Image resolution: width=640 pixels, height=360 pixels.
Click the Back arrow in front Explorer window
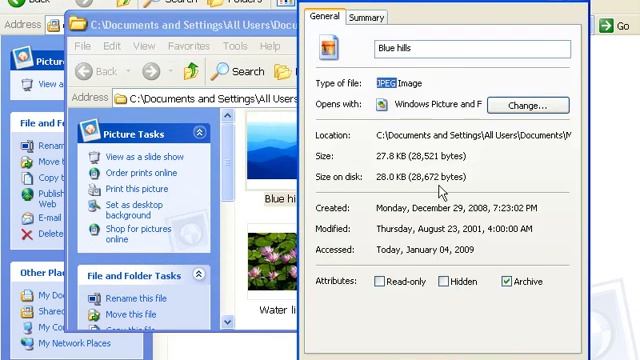(x=84, y=71)
